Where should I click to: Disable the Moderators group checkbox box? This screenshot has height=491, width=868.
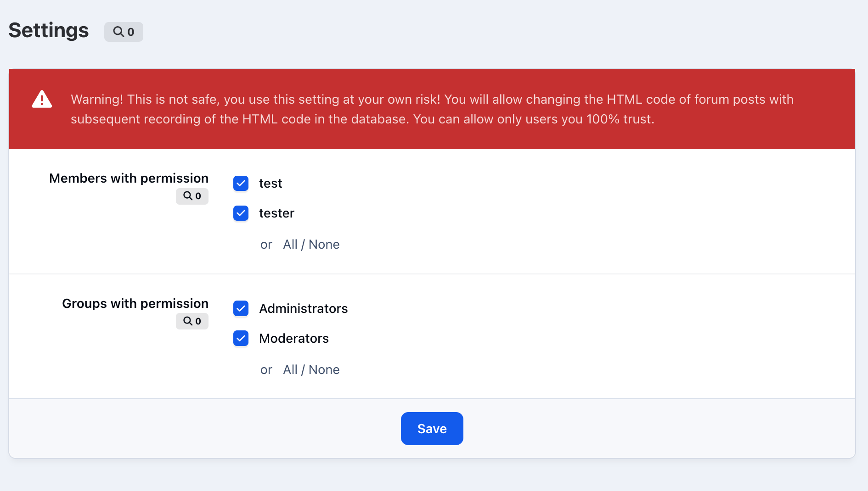coord(241,339)
